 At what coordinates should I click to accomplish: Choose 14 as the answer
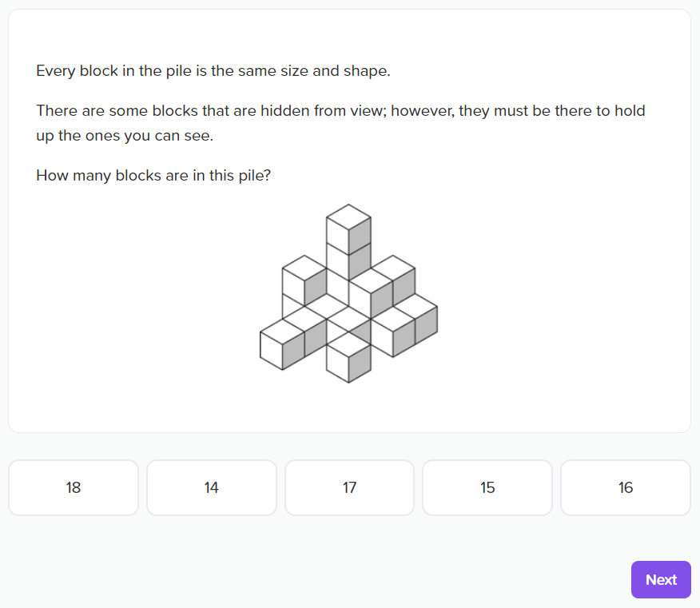click(x=212, y=487)
